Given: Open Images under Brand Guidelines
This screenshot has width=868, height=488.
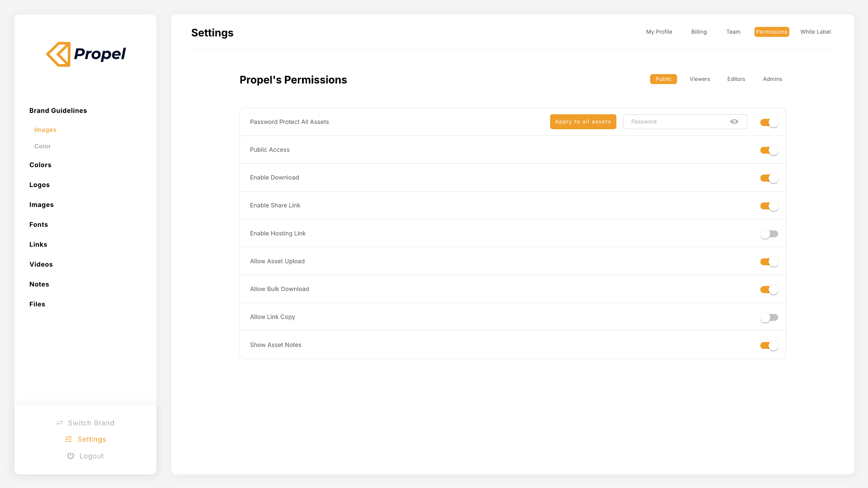Looking at the screenshot, I should tap(45, 130).
